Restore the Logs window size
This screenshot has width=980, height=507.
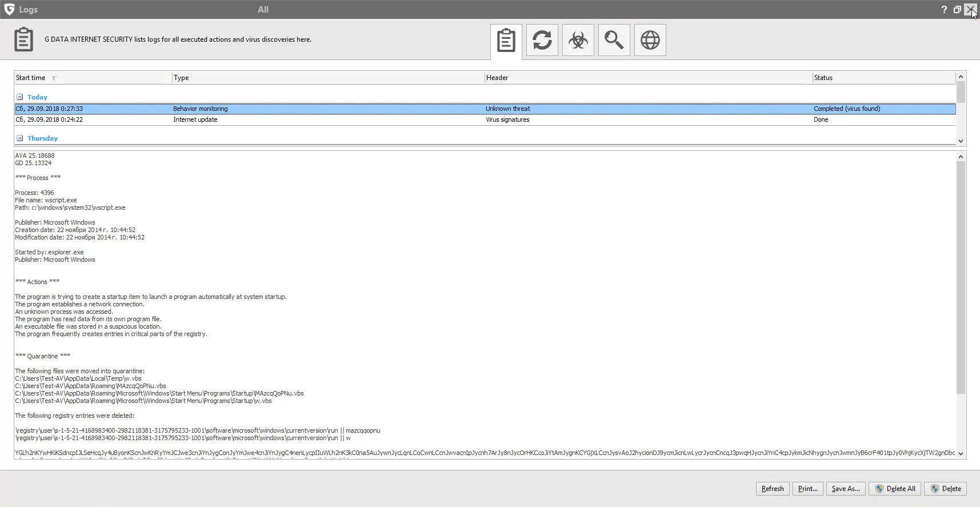click(x=957, y=10)
